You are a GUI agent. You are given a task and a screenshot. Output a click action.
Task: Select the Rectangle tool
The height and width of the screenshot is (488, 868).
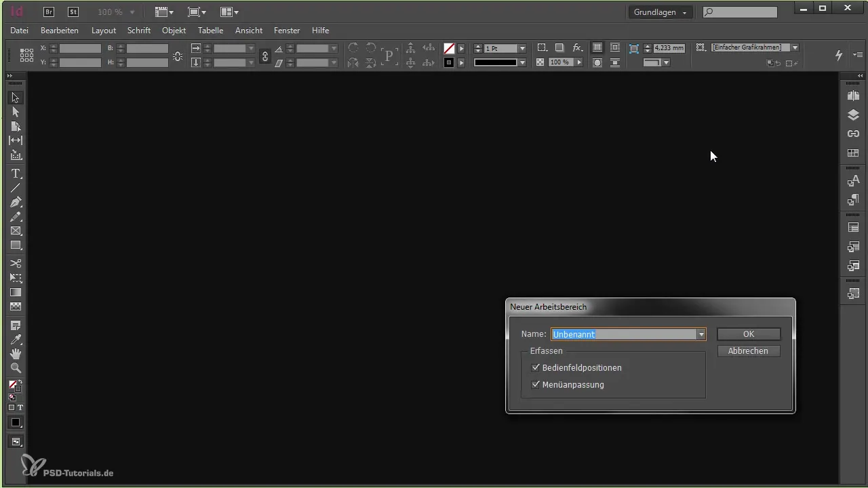tap(16, 245)
